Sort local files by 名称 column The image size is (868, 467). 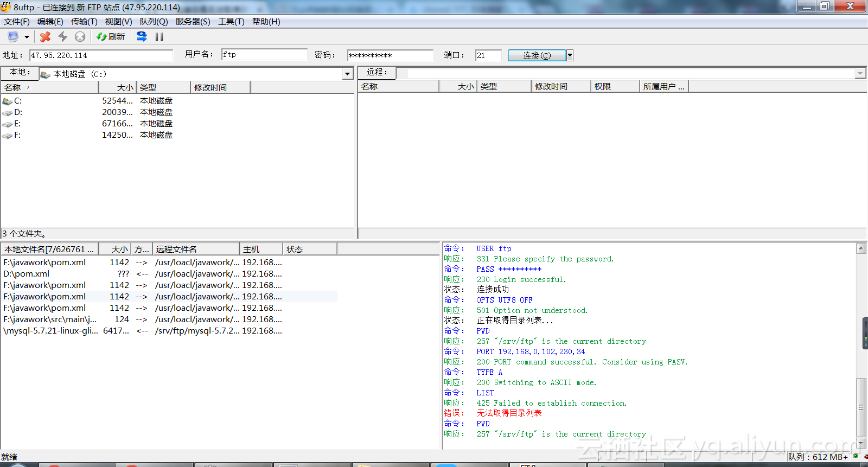49,87
